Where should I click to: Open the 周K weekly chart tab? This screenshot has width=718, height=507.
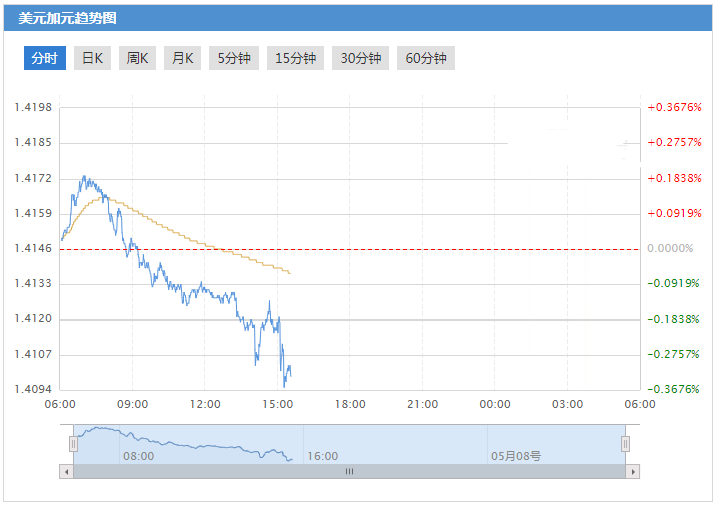tap(137, 58)
